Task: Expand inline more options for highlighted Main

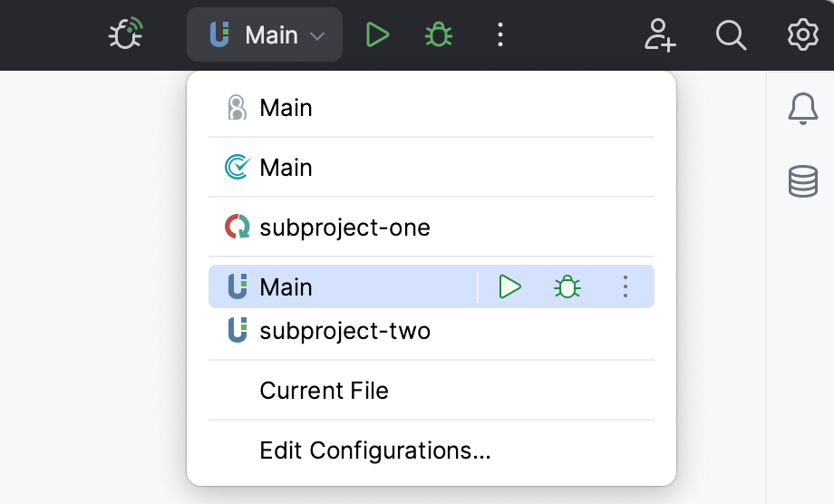Action: [625, 287]
